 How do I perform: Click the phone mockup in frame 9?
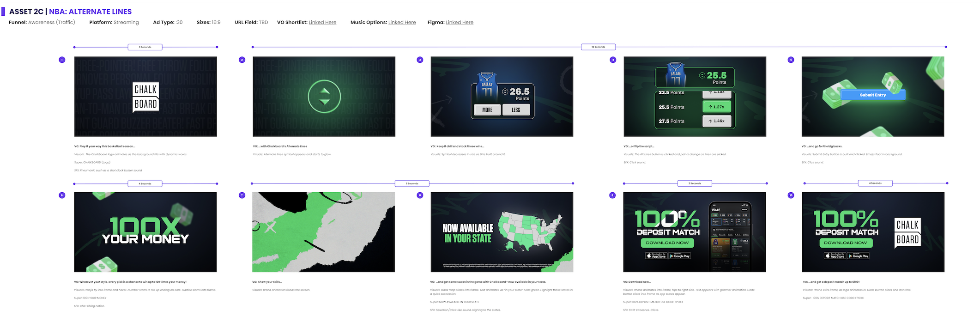pos(730,237)
